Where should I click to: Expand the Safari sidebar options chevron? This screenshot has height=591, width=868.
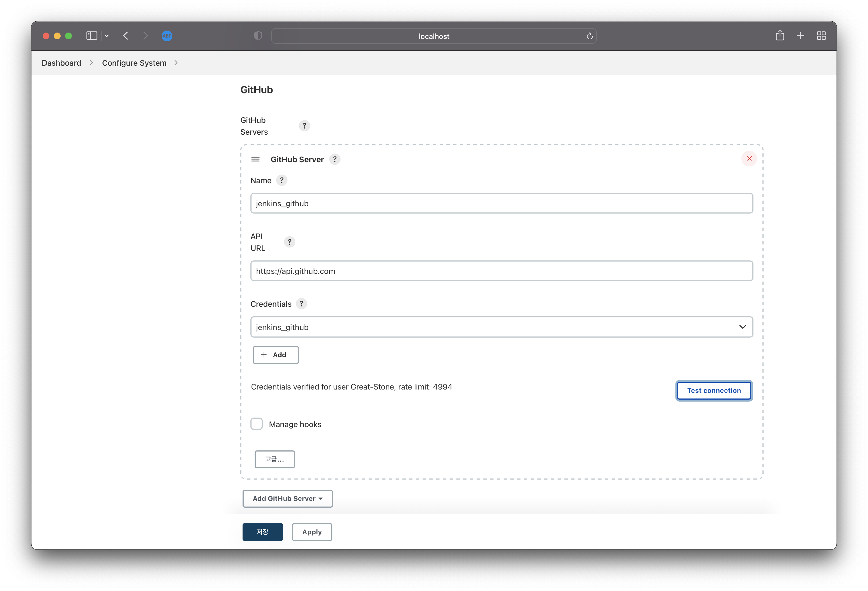(x=107, y=36)
